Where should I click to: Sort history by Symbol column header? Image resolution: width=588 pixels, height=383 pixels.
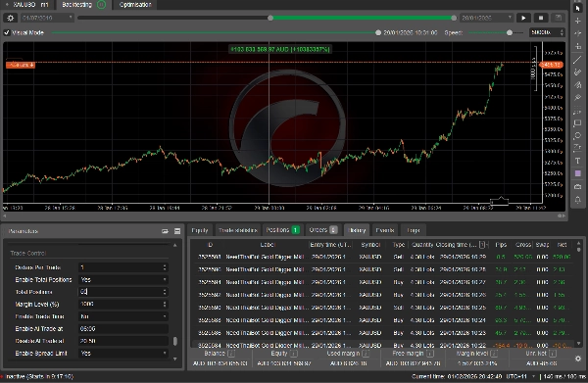[370, 245]
